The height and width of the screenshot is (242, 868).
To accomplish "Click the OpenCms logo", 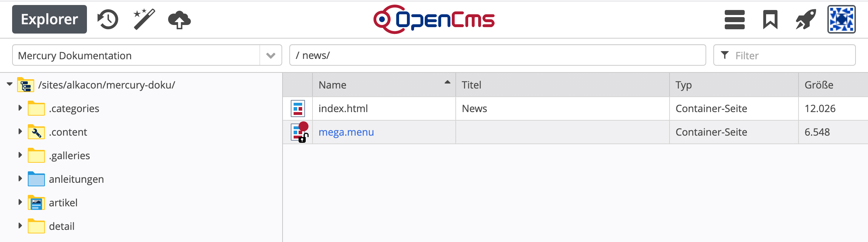I will click(434, 19).
